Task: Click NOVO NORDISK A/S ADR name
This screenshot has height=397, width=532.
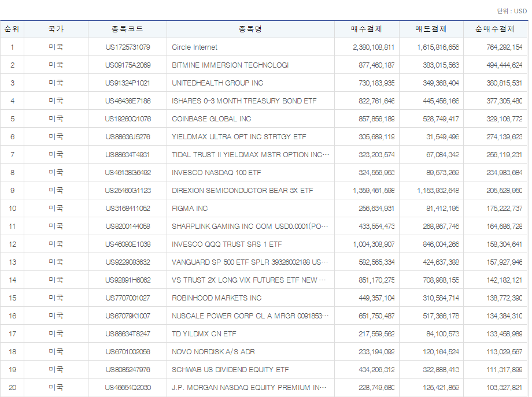Action: [213, 352]
